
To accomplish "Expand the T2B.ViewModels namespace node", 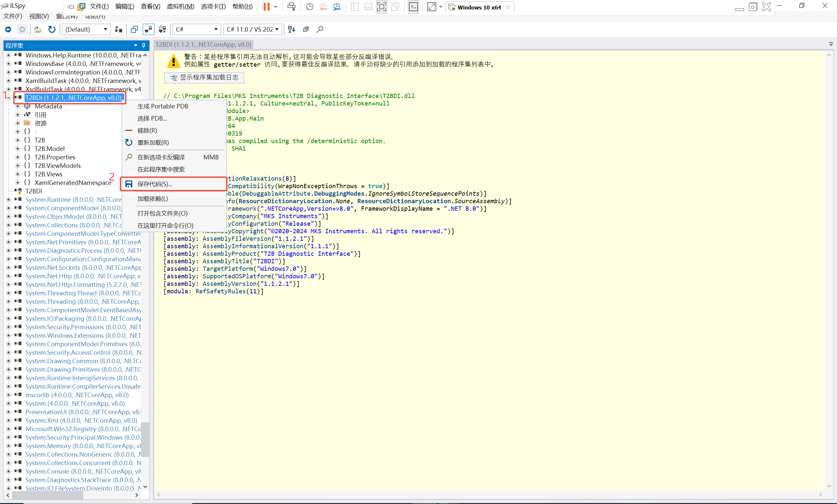I will point(17,166).
